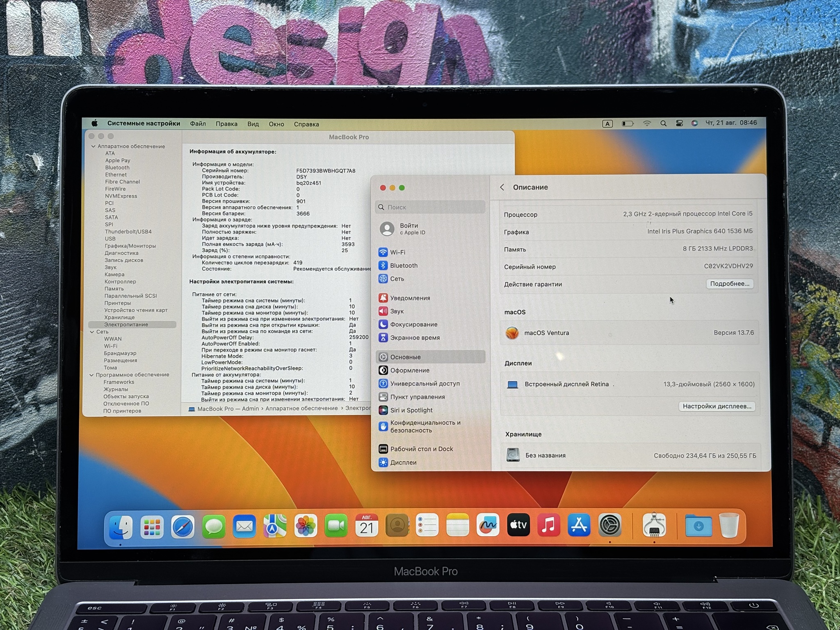Screen dimensions: 840x630
Task: Open Maps app in Dock
Action: coord(275,526)
